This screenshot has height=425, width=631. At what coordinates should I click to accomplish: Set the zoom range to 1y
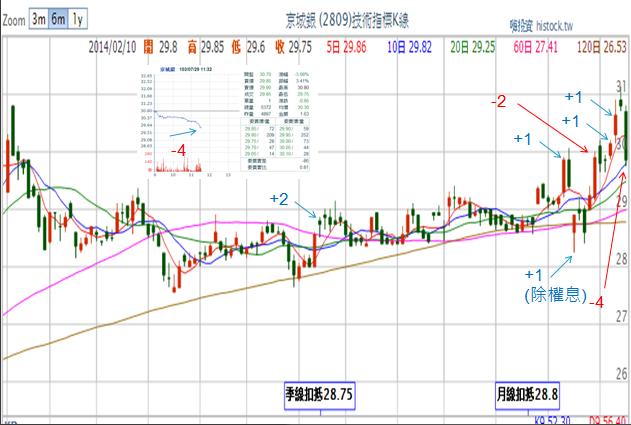coord(77,18)
